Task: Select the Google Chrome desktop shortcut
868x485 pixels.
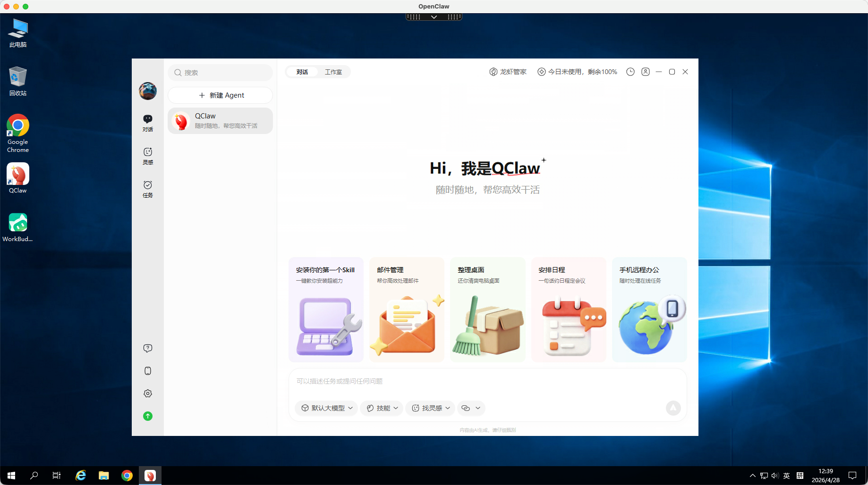Action: (18, 134)
